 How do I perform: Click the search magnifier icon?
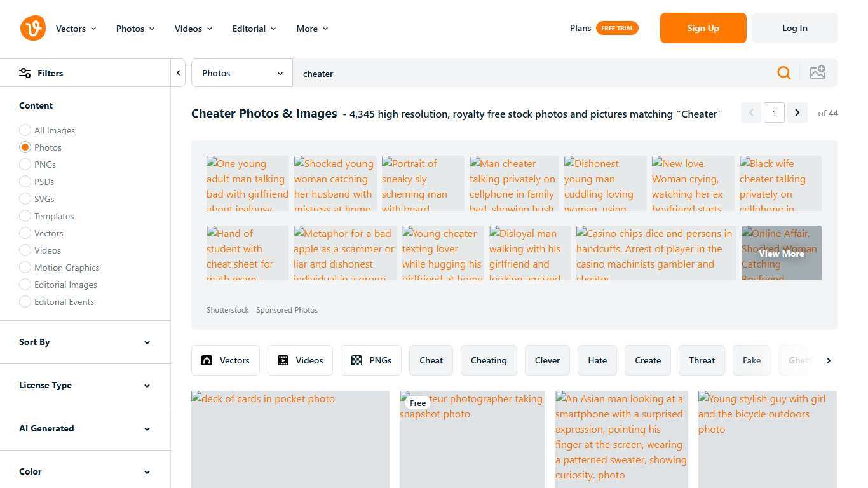[x=783, y=72]
